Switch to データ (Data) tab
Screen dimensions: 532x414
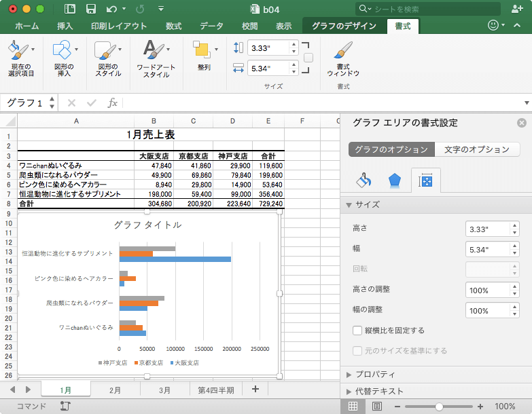coord(211,26)
